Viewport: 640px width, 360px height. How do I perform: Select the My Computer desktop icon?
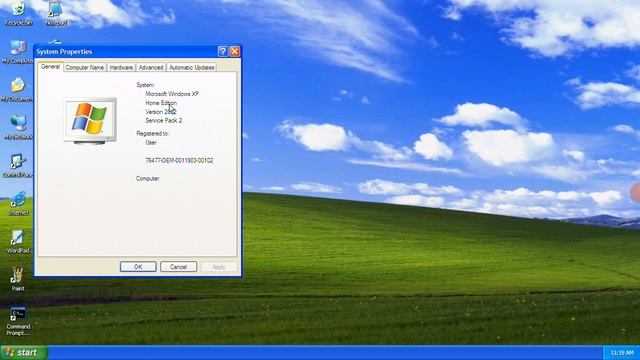tap(18, 52)
